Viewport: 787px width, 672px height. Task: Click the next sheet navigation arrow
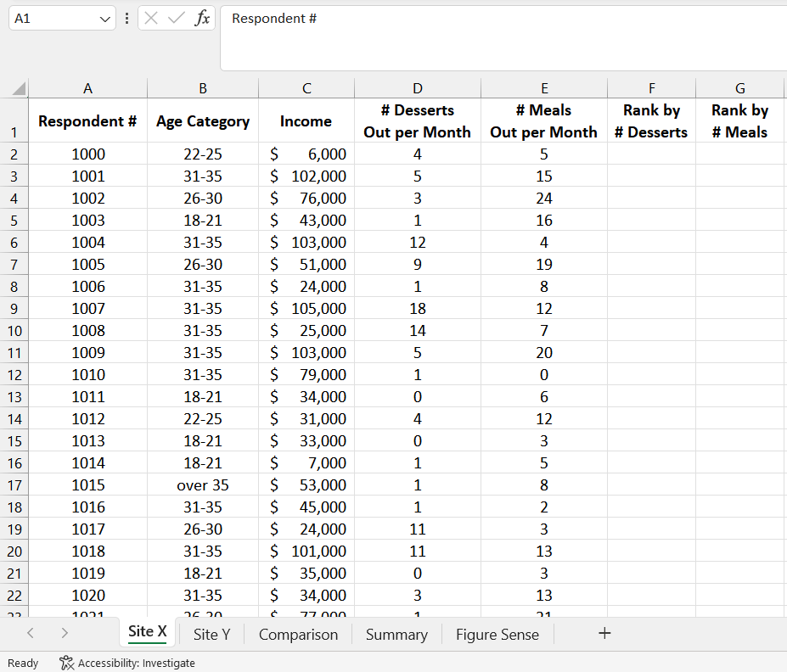coord(65,633)
